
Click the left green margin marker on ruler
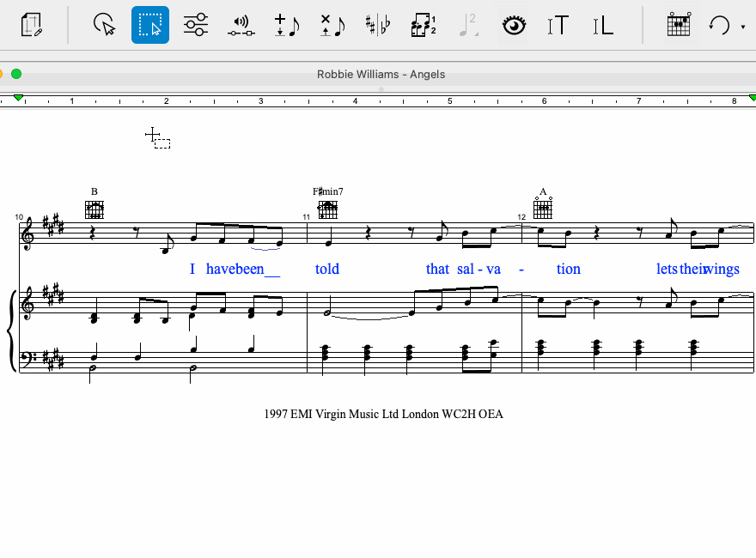coord(18,99)
